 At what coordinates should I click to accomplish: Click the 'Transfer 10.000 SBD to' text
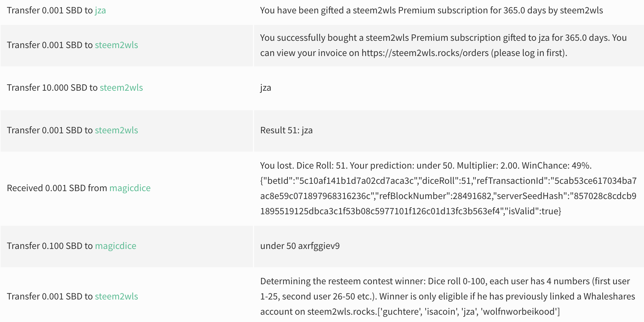coord(52,88)
